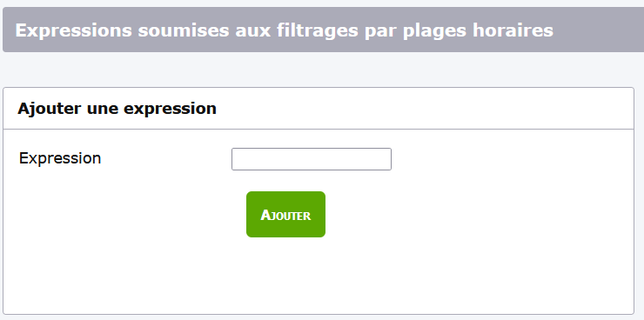Focus the Expression text input field
This screenshot has width=644, height=320.
click(x=312, y=159)
